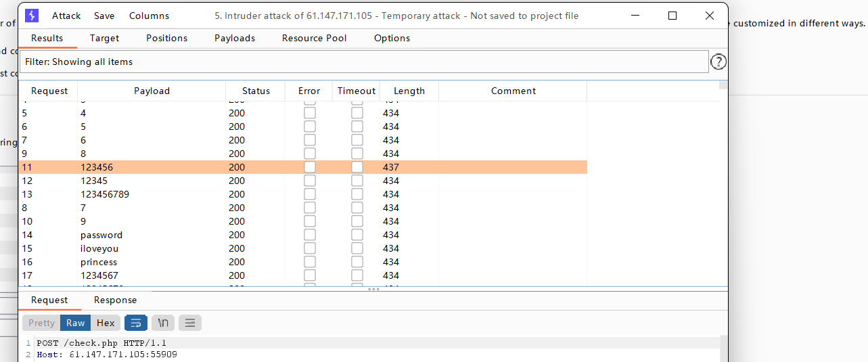This screenshot has width=868, height=362.
Task: Sort results by Length column header
Action: pyautogui.click(x=409, y=91)
